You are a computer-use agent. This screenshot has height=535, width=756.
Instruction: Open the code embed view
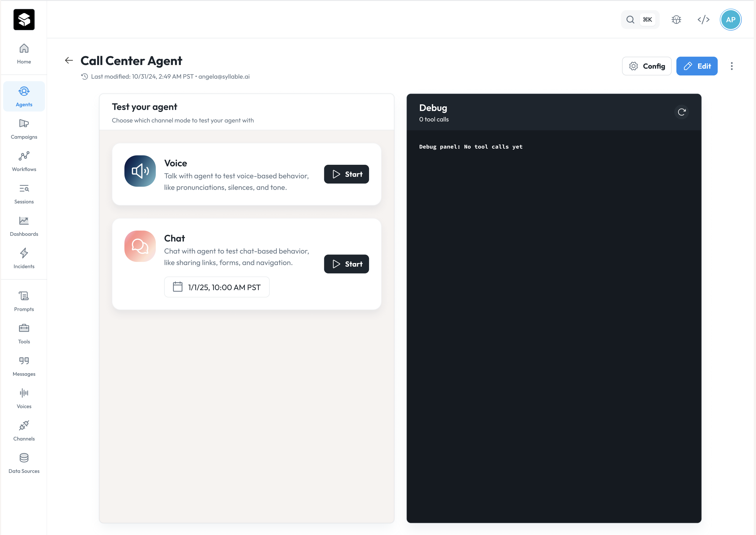tap(703, 19)
